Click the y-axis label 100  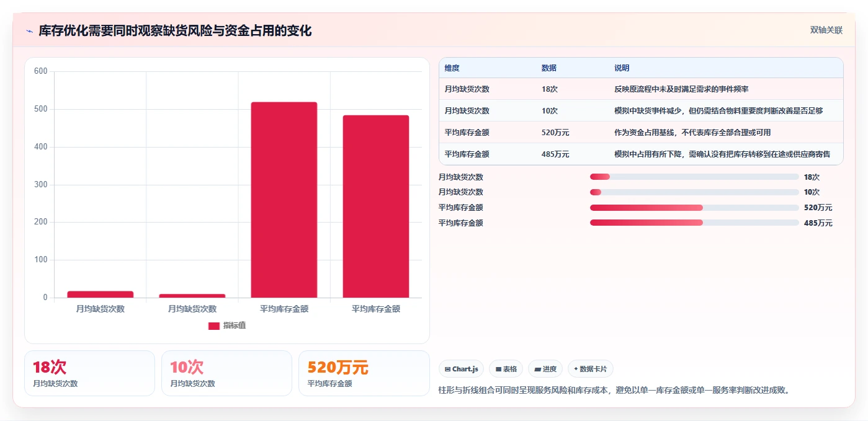[41, 260]
